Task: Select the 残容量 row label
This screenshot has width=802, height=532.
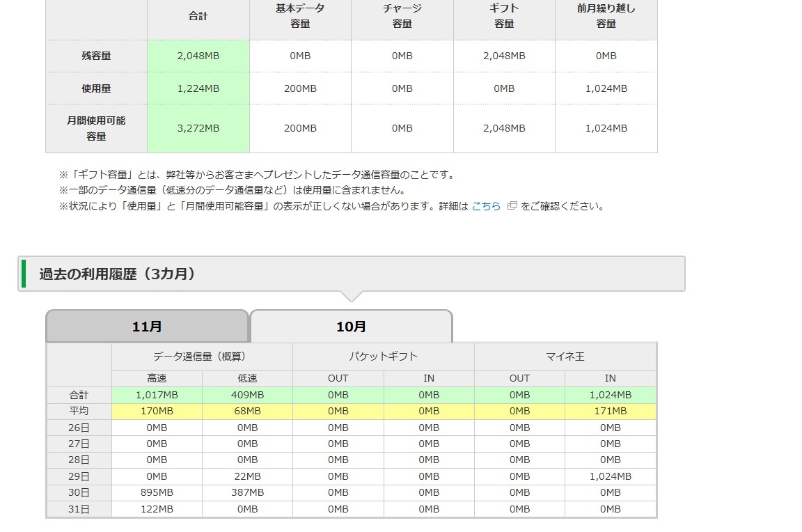Action: pyautogui.click(x=96, y=56)
